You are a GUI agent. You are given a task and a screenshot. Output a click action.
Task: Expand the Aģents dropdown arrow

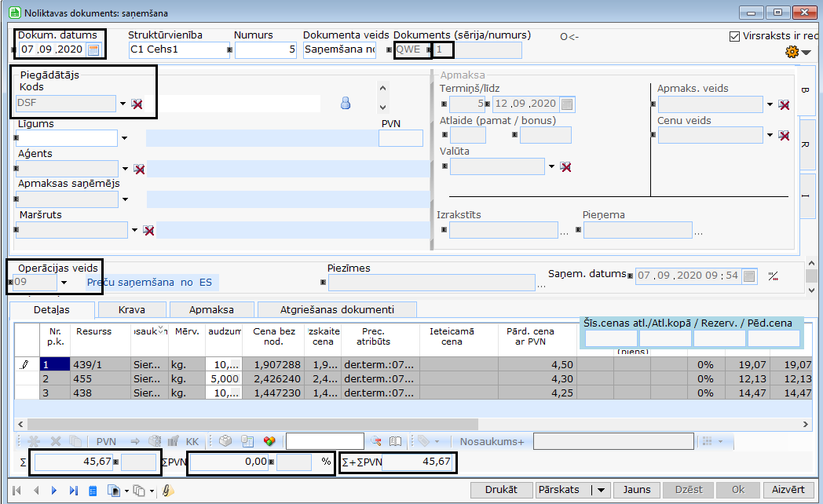[125, 169]
